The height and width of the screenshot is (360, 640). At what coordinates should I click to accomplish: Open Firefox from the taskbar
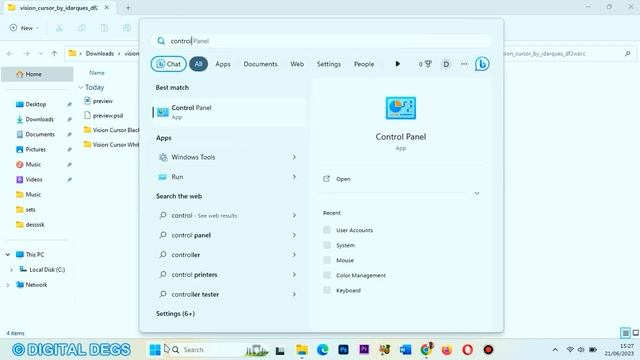pos(447,349)
